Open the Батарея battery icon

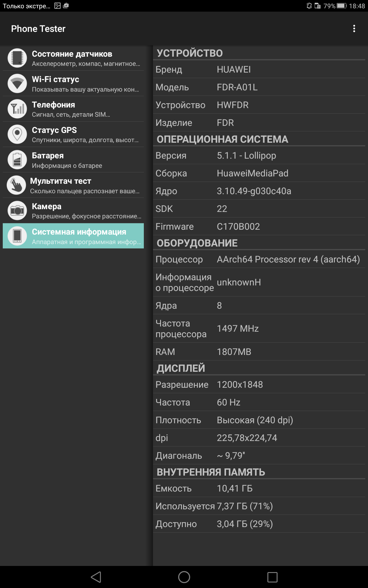coord(17,160)
